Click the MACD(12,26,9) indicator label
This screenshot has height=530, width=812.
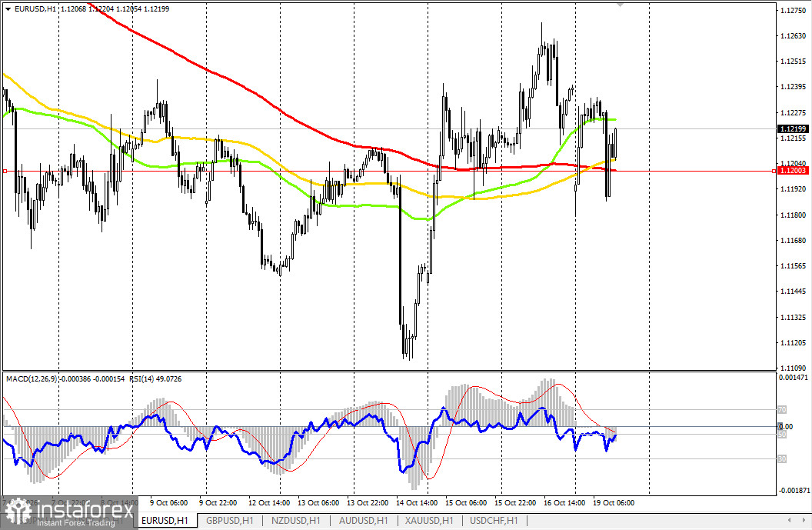click(x=32, y=378)
